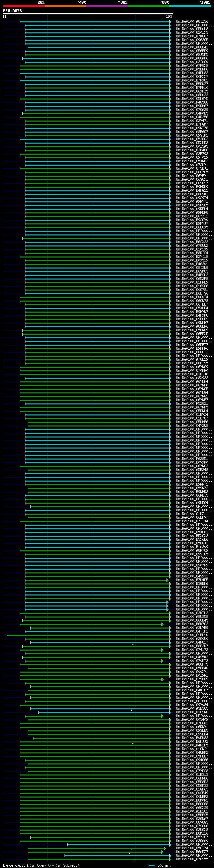The width and height of the screenshot is (214, 868).
Task: Click the UniRef100_C6SW17 label
Action: (192, 183)
